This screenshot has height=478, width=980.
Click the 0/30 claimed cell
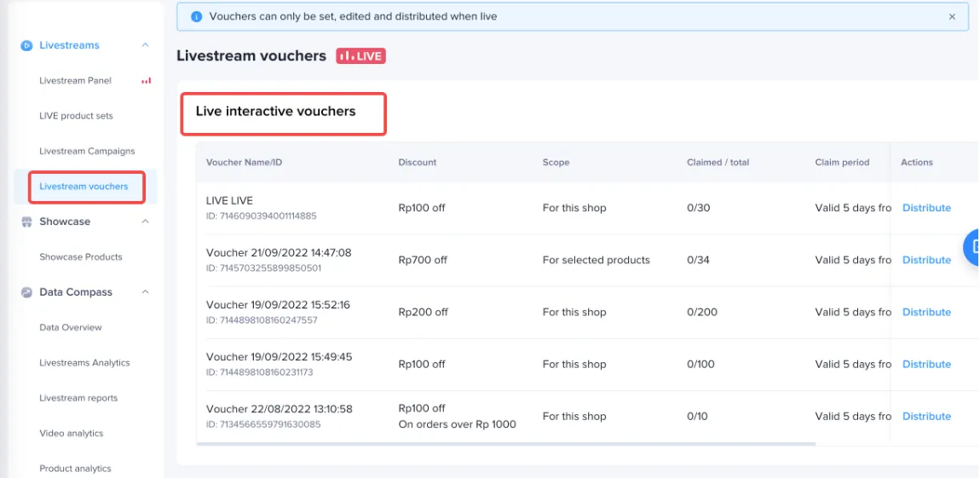click(x=698, y=208)
